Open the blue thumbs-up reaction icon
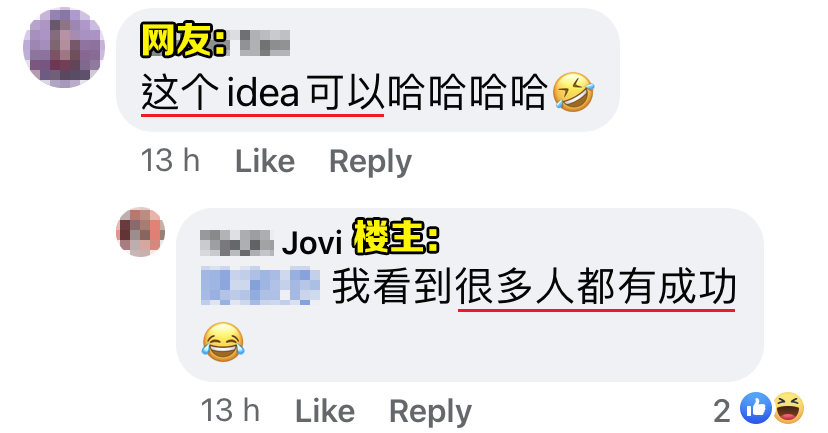 click(x=756, y=408)
